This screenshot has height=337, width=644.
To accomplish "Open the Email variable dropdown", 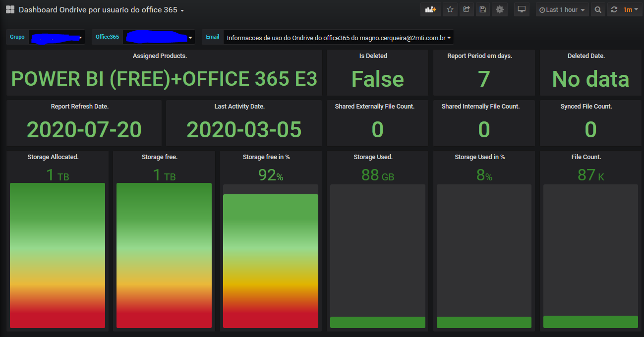I will (x=338, y=37).
